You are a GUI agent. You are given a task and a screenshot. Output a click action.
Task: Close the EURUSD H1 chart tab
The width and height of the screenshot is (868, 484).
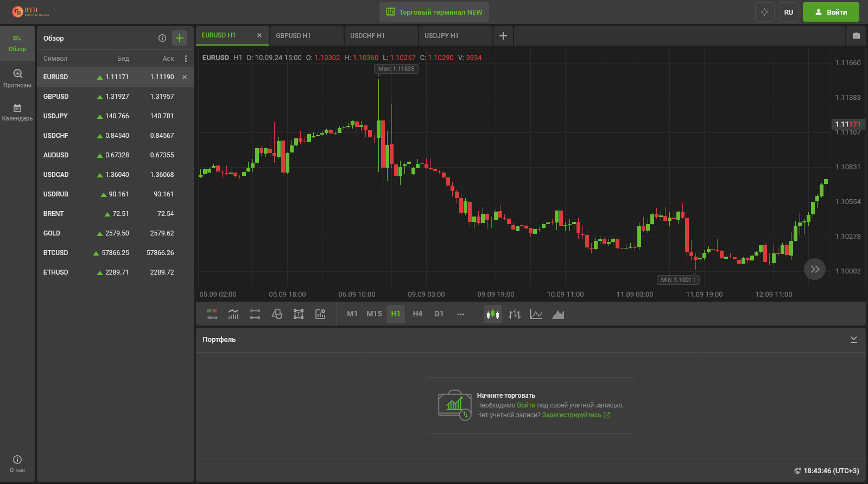(x=259, y=35)
